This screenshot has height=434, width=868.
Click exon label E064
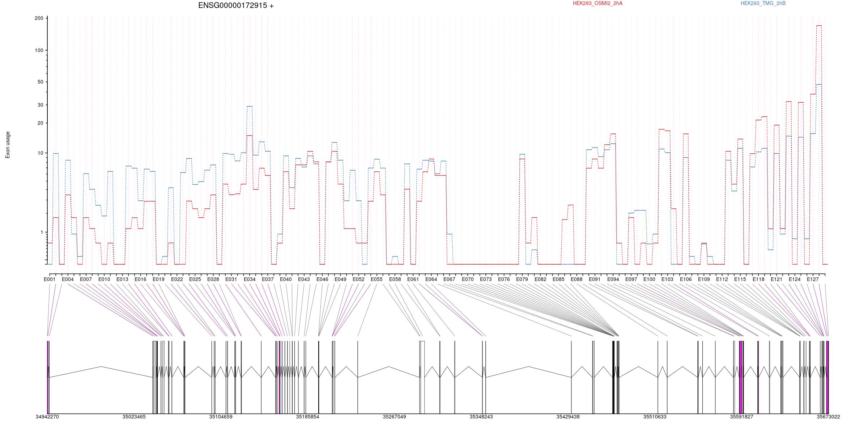pyautogui.click(x=431, y=279)
